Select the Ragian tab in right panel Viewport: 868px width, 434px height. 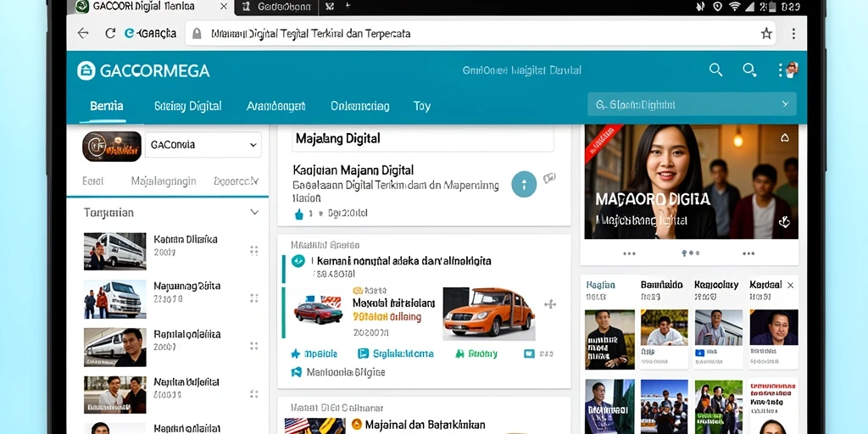pos(601,285)
